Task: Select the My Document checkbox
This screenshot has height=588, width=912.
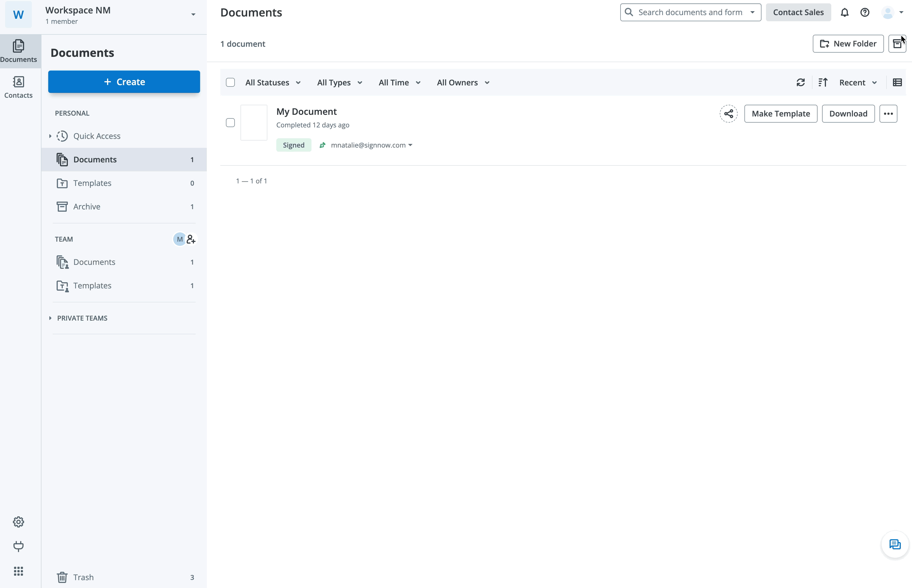Action: pos(230,123)
